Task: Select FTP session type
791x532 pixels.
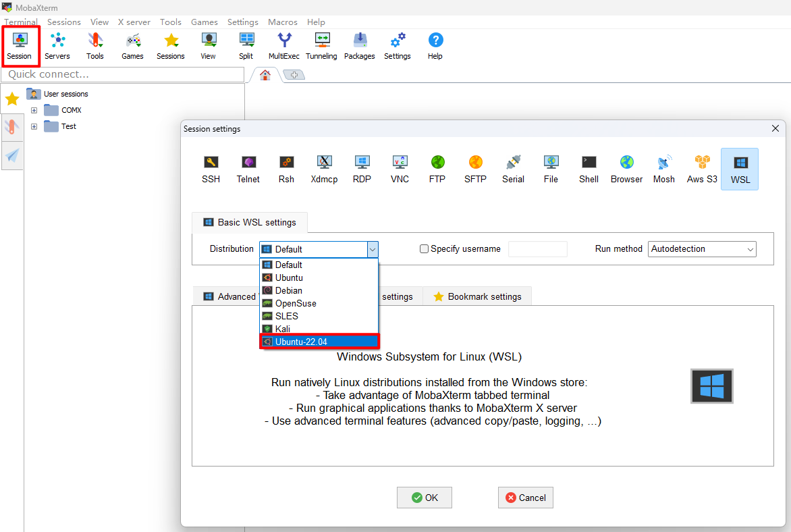Action: pyautogui.click(x=437, y=169)
